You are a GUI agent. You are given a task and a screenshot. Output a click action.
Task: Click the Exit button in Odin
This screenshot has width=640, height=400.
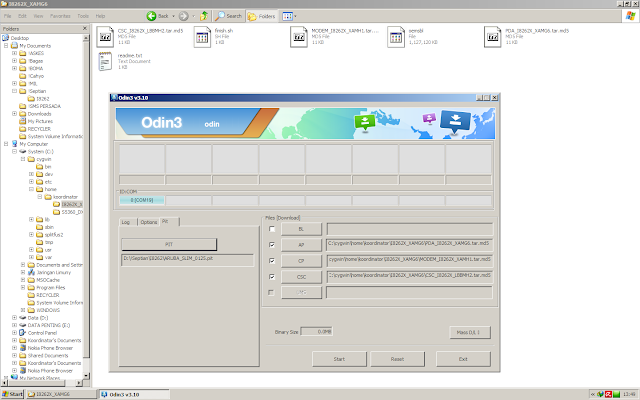(x=463, y=359)
